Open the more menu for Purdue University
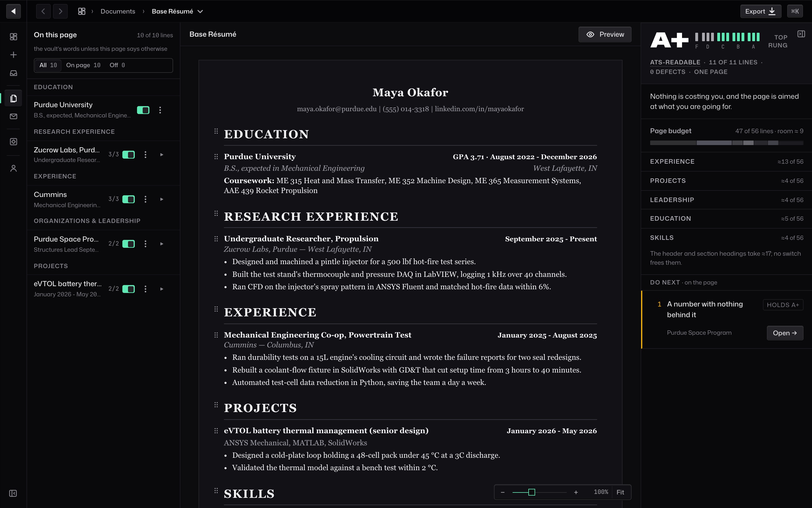This screenshot has height=508, width=812. tap(160, 110)
